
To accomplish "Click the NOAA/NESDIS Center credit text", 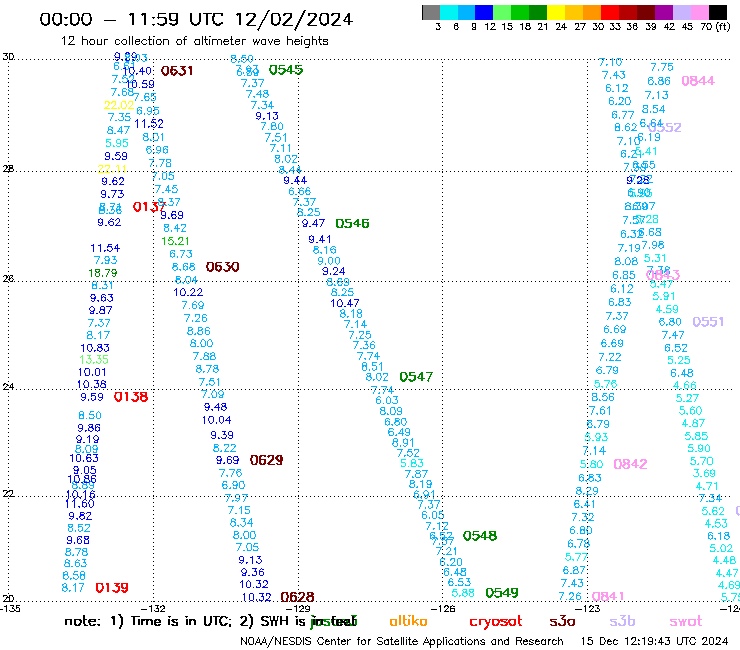I will 402,642.
